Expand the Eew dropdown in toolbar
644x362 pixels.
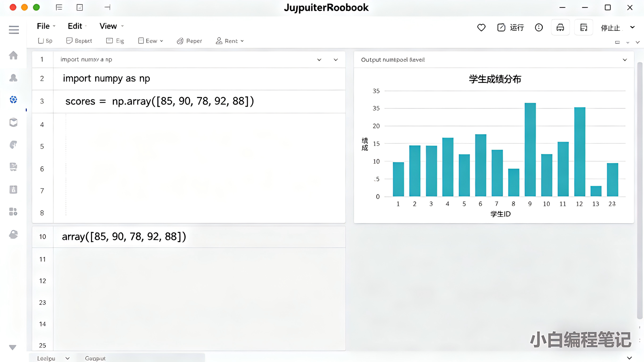point(151,41)
